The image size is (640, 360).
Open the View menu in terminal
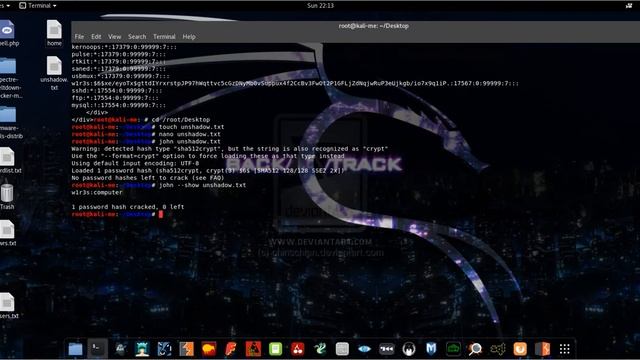tap(114, 37)
